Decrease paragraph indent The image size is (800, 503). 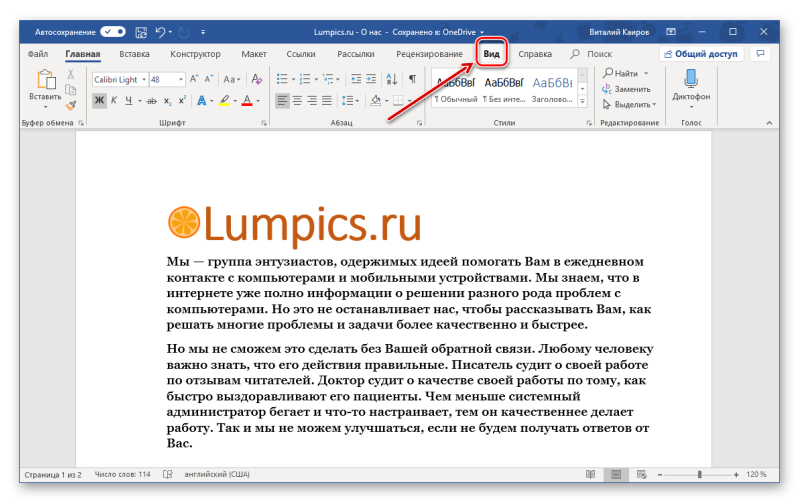tap(356, 79)
